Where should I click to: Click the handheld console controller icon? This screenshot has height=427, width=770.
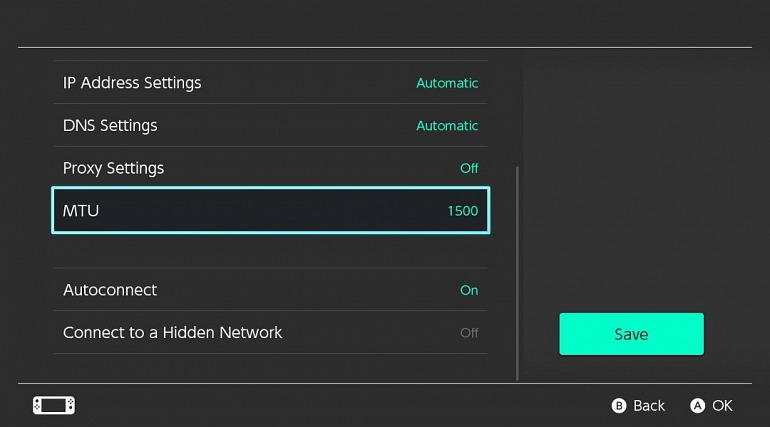click(x=54, y=405)
